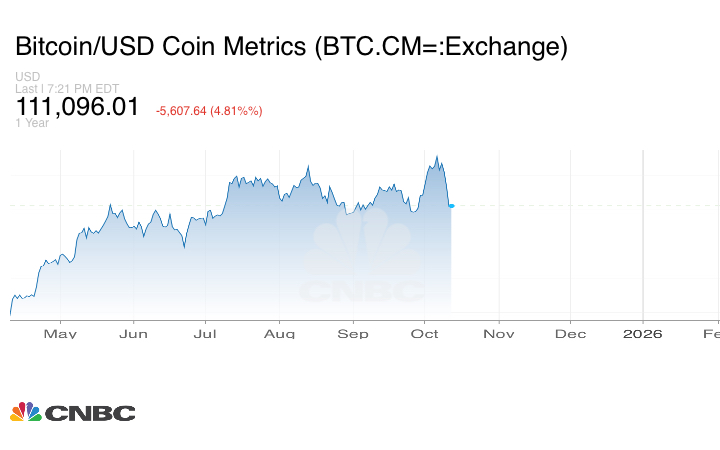
Task: Click the 111,096.01 last price value
Action: tap(77, 108)
